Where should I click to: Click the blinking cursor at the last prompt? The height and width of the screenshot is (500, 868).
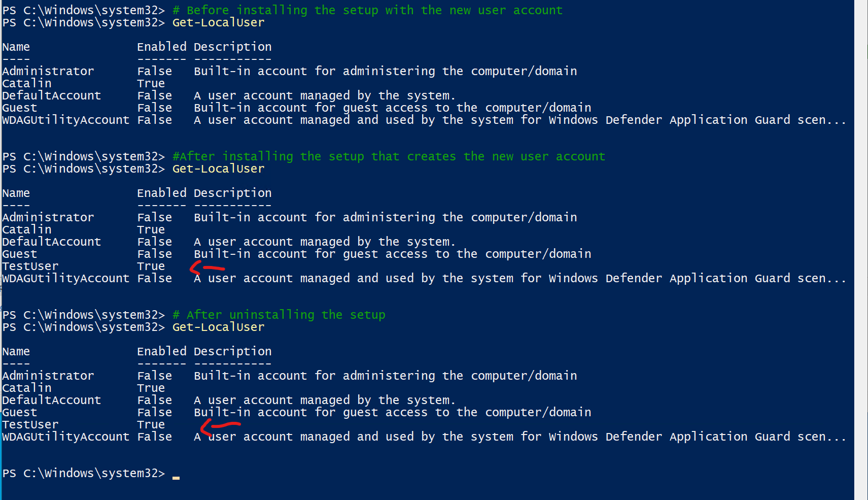tap(176, 477)
